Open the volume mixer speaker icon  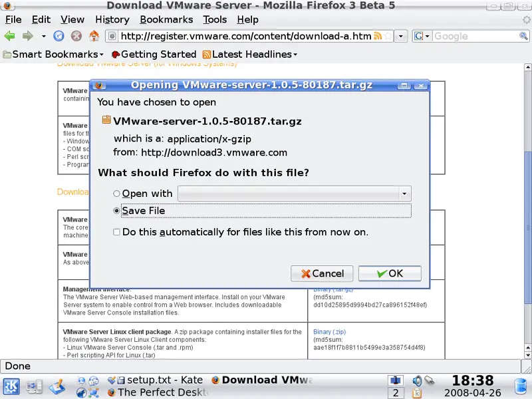[x=417, y=380]
